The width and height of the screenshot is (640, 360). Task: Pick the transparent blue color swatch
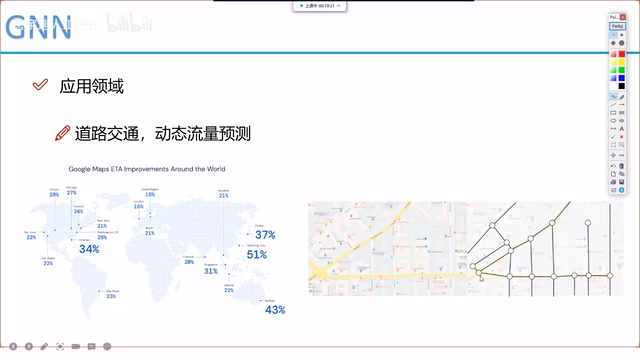[x=613, y=78]
